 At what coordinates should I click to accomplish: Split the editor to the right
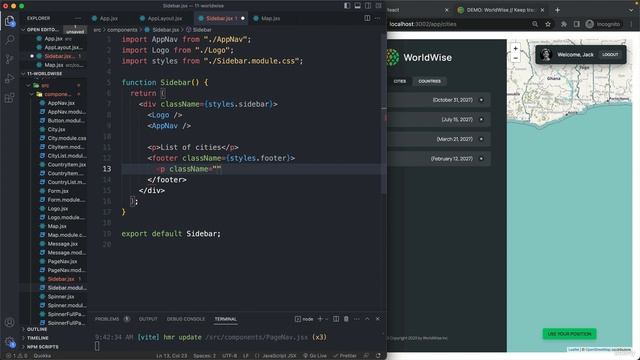(x=367, y=18)
